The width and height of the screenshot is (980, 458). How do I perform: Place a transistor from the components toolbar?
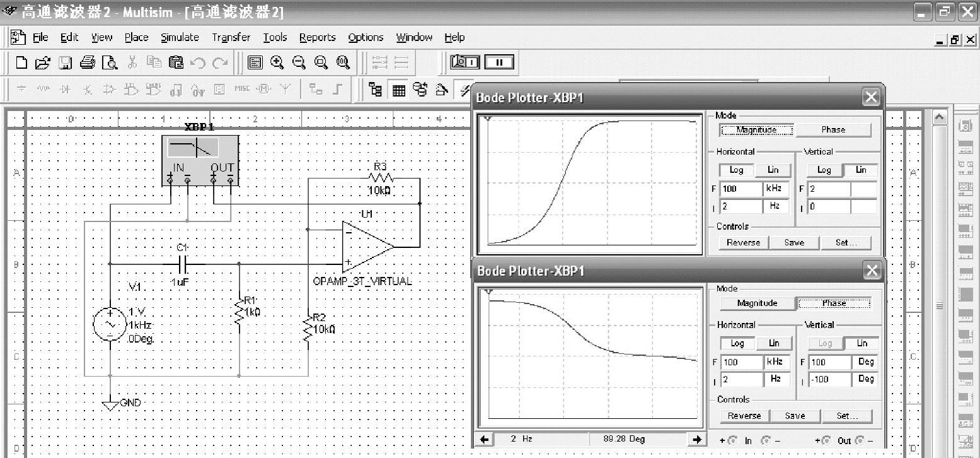pyautogui.click(x=87, y=90)
